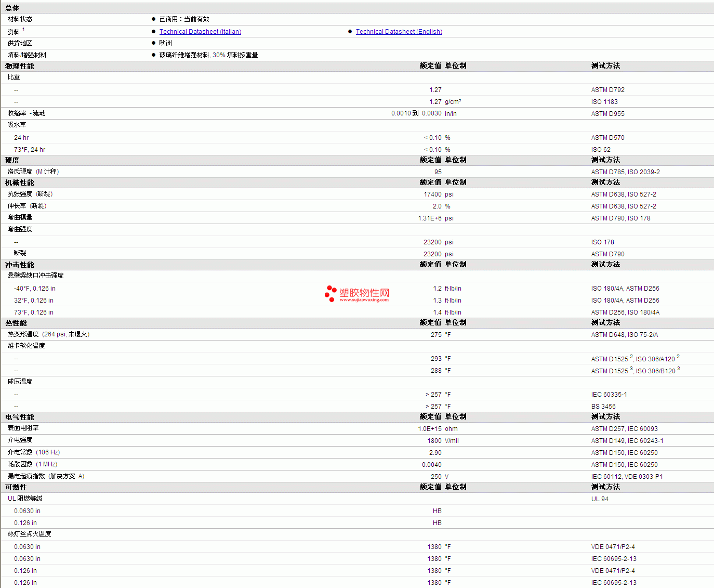Screen dimensions: 714x588
Task: Click Rockwell hardness value 95
Action: [438, 172]
